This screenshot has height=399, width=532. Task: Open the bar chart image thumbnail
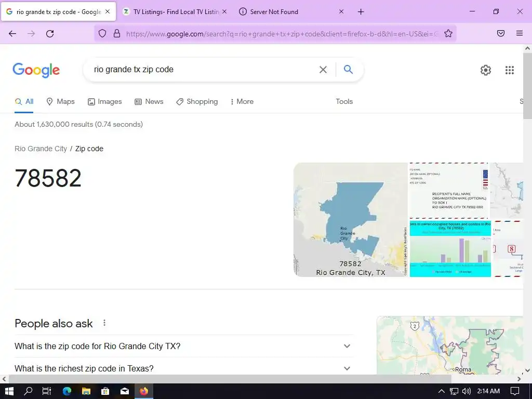(x=450, y=249)
